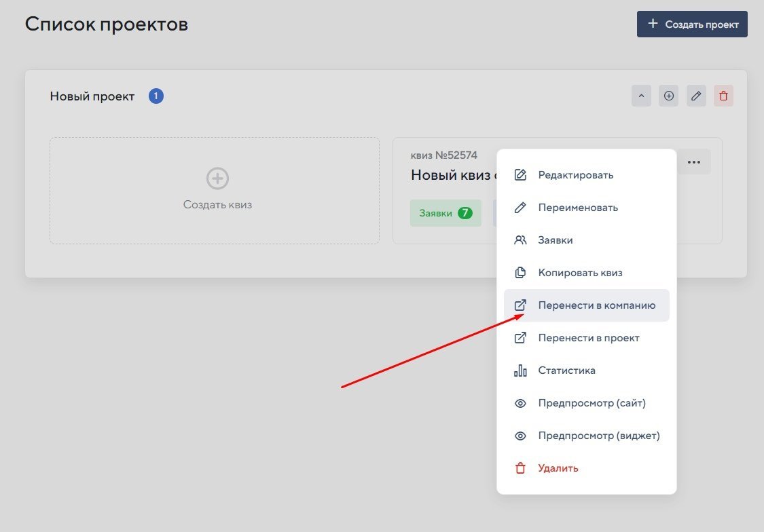Click the red Удалить trash icon
This screenshot has height=532, width=764.
521,468
